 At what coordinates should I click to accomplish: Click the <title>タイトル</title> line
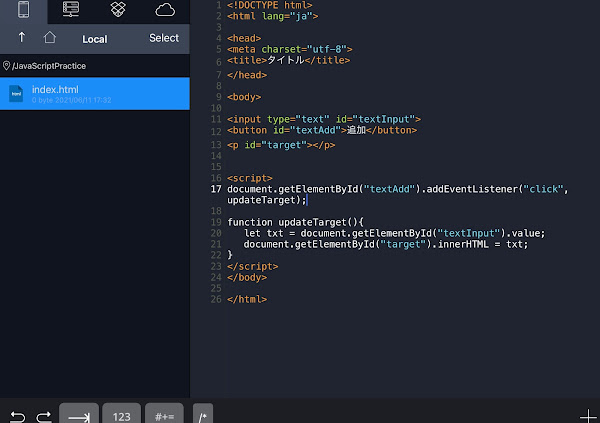tap(289, 60)
